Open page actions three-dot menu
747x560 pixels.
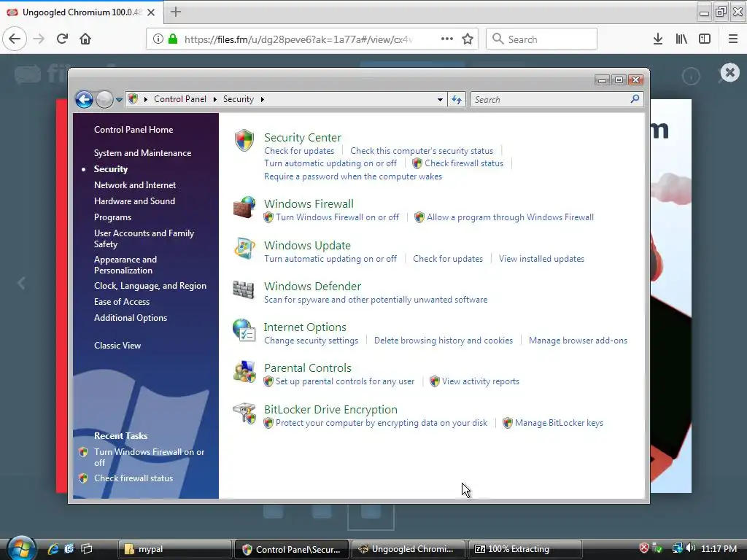point(447,39)
